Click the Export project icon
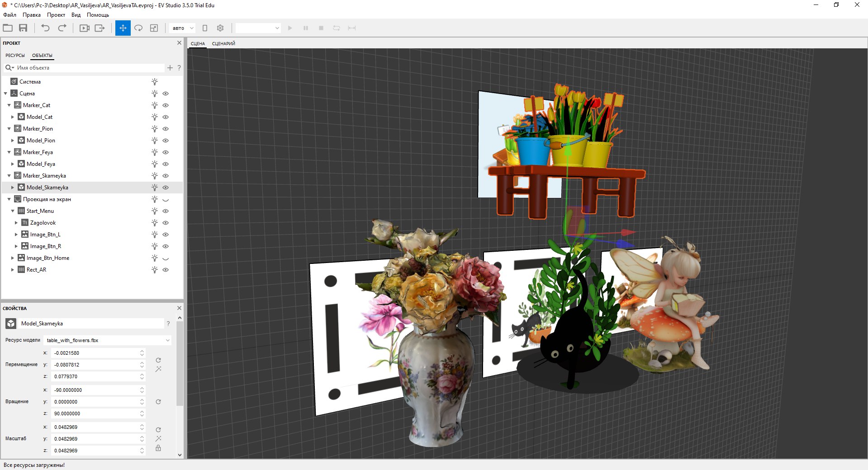 pos(100,28)
